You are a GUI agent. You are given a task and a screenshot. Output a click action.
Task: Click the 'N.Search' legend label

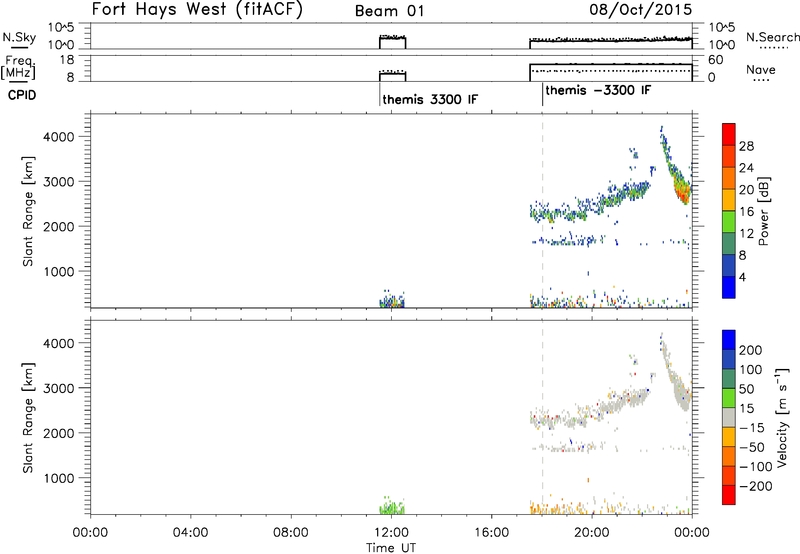point(772,37)
